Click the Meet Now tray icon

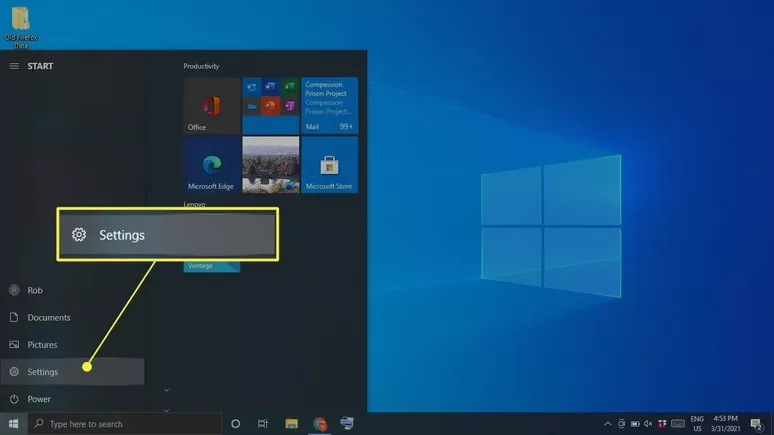coord(621,424)
